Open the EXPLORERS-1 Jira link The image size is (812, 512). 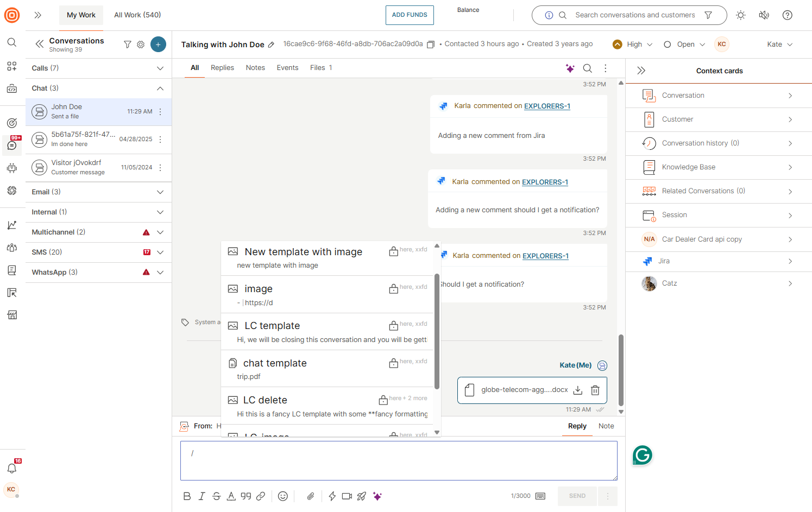tap(547, 106)
